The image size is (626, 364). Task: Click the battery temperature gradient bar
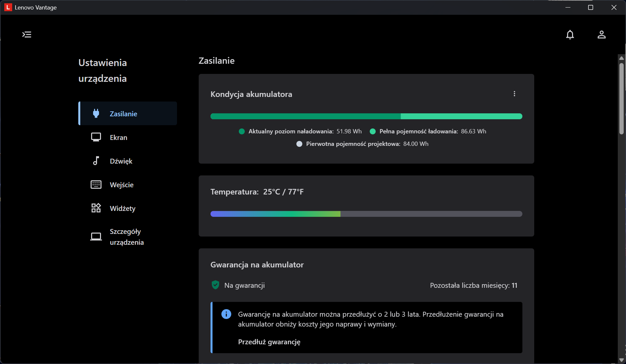point(366,214)
